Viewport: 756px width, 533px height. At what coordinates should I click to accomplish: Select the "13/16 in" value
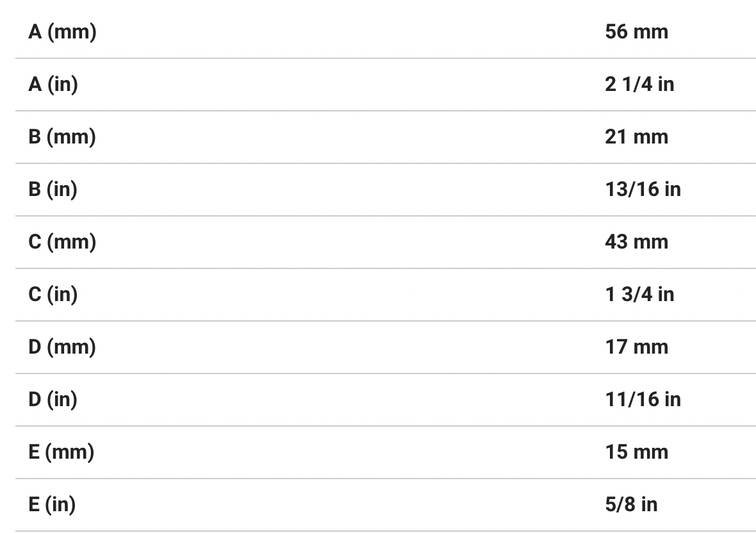click(x=643, y=189)
